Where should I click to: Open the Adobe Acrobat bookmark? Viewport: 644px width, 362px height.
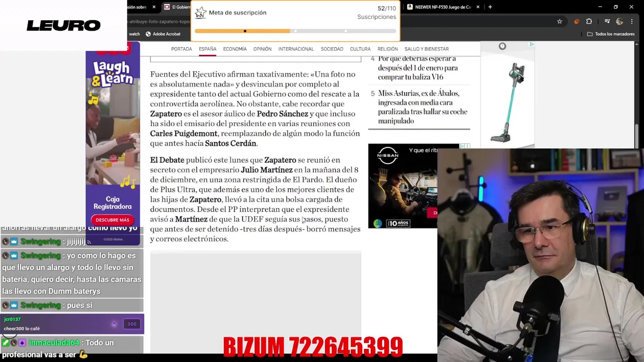coord(163,34)
